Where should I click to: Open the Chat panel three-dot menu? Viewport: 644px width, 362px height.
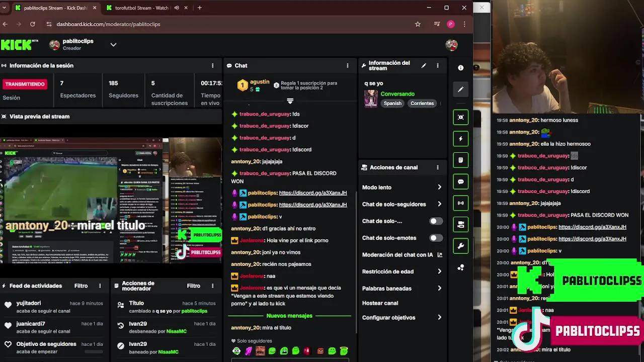point(347,65)
